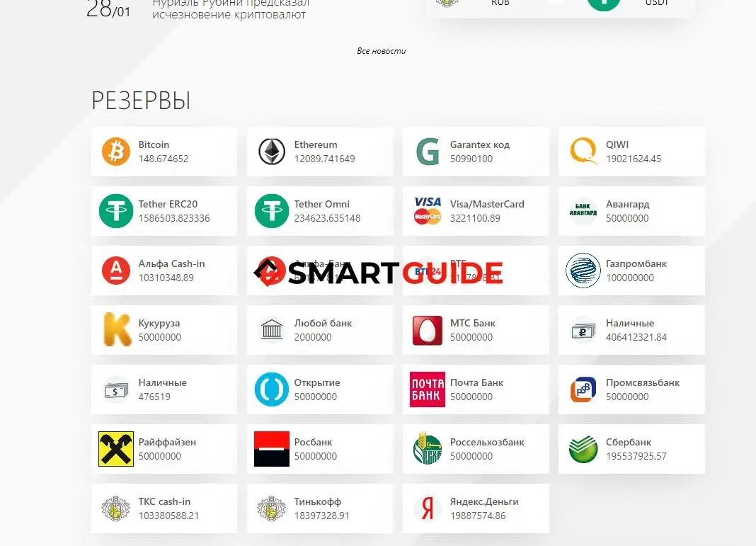The image size is (756, 546).
Task: Click the Яндекс.Деньги icon
Action: click(427, 508)
